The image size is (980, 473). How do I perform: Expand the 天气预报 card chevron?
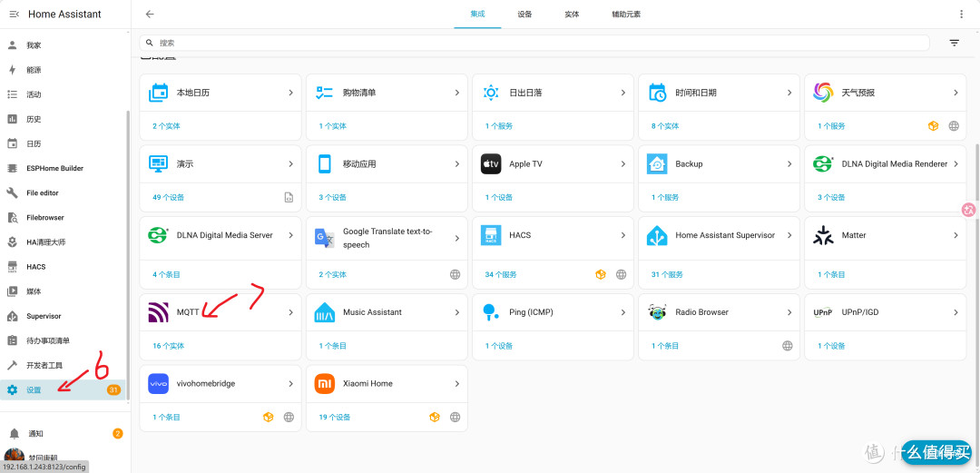[x=955, y=93]
